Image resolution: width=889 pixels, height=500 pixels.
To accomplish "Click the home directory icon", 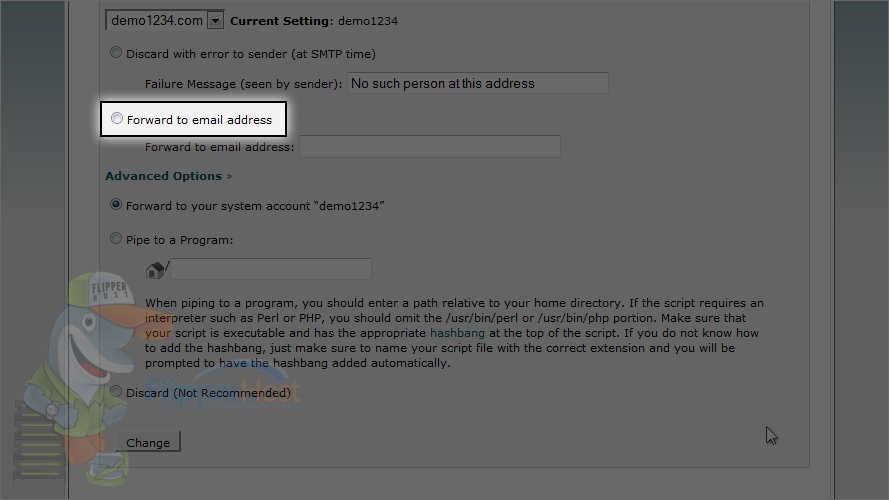I will tap(154, 270).
